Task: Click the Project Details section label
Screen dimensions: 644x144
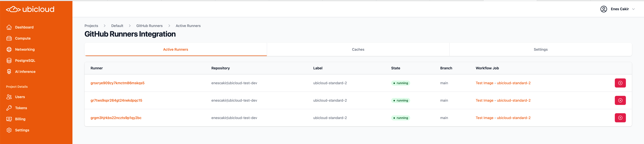Action: [17, 87]
